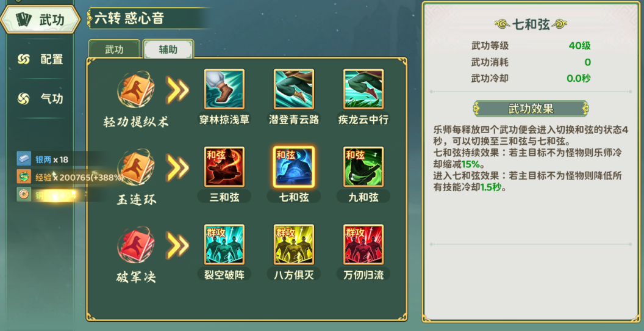Click the 轻功提纵术 skill book icon
The height and width of the screenshot is (331, 644).
click(136, 89)
